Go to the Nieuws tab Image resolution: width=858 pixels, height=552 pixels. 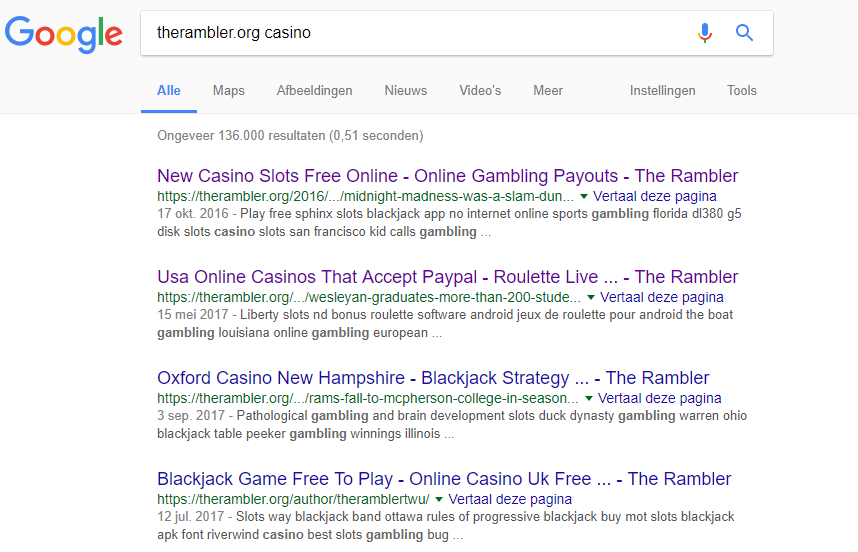click(405, 91)
